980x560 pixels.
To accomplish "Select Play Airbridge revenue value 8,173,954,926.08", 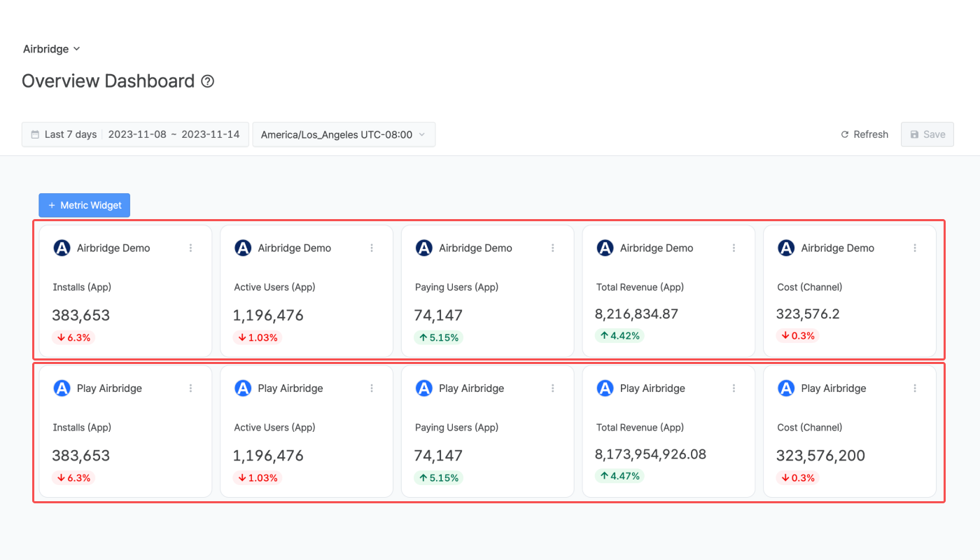I will [651, 454].
